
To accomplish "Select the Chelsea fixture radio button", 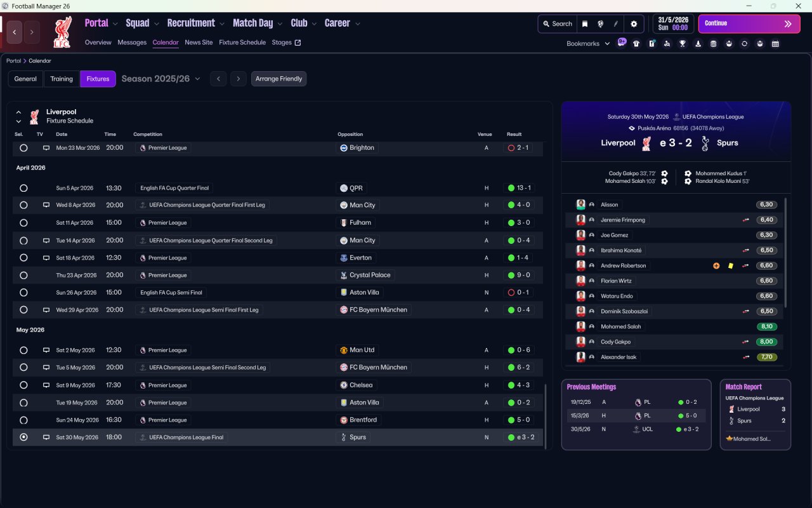I will (23, 385).
